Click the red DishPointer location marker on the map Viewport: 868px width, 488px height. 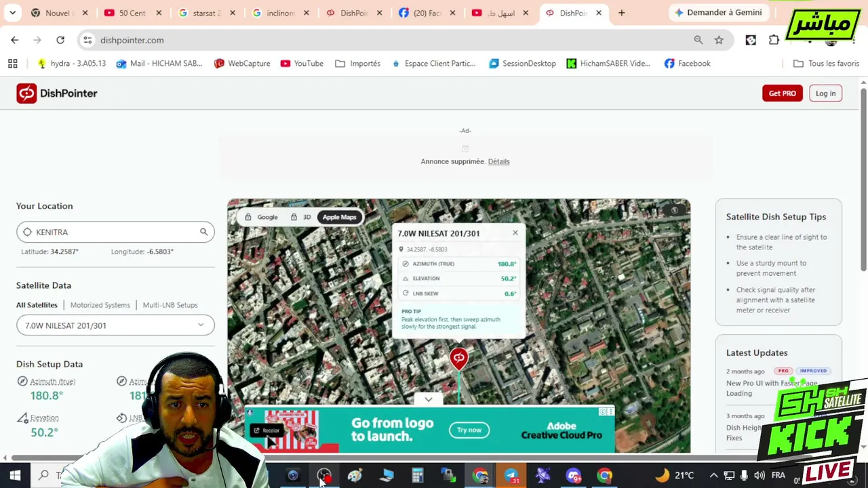pos(458,359)
